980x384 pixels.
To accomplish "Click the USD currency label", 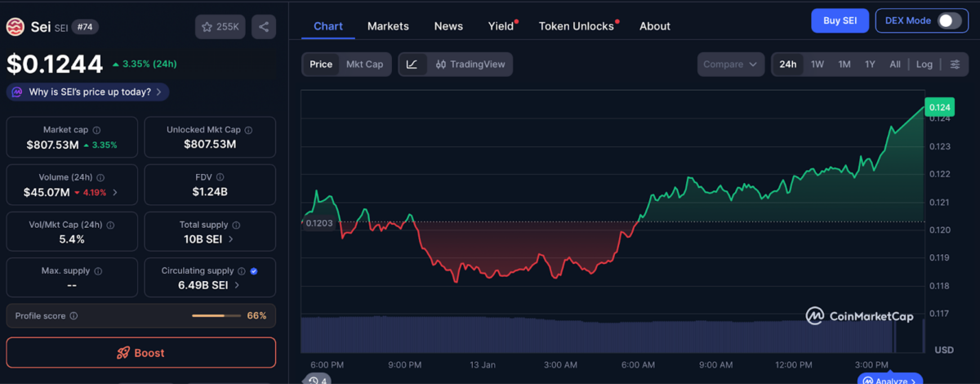I will [x=943, y=350].
